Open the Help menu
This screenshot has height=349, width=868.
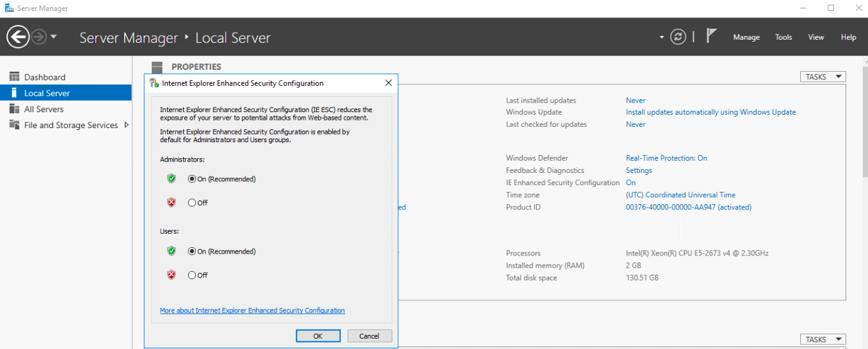tap(848, 37)
